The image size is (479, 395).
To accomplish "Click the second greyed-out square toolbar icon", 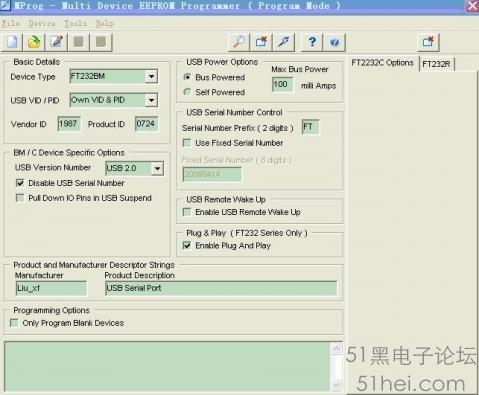I will pyautogui.click(x=101, y=42).
